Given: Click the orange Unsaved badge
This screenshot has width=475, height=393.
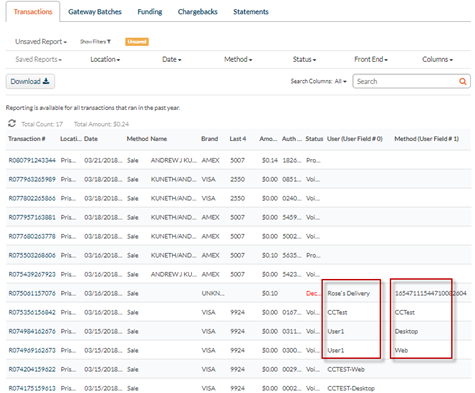Looking at the screenshot, I should click(x=137, y=42).
